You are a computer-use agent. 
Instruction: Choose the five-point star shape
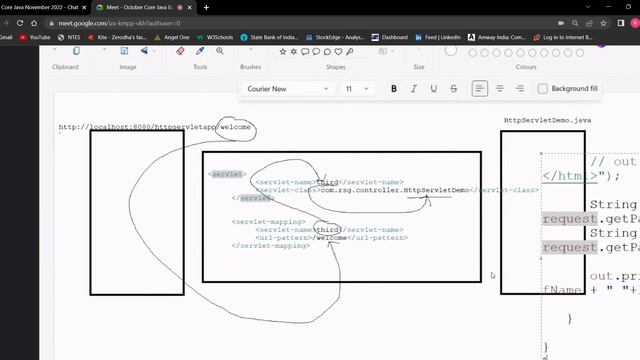point(282,52)
